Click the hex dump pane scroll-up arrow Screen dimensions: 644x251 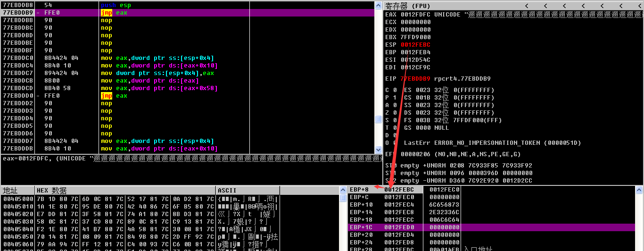click(342, 190)
